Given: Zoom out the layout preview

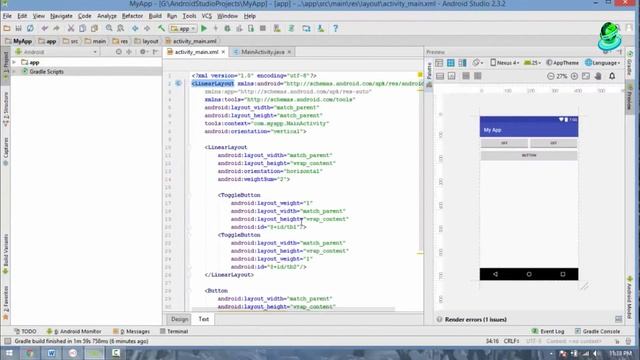Looking at the screenshot, I should 551,76.
